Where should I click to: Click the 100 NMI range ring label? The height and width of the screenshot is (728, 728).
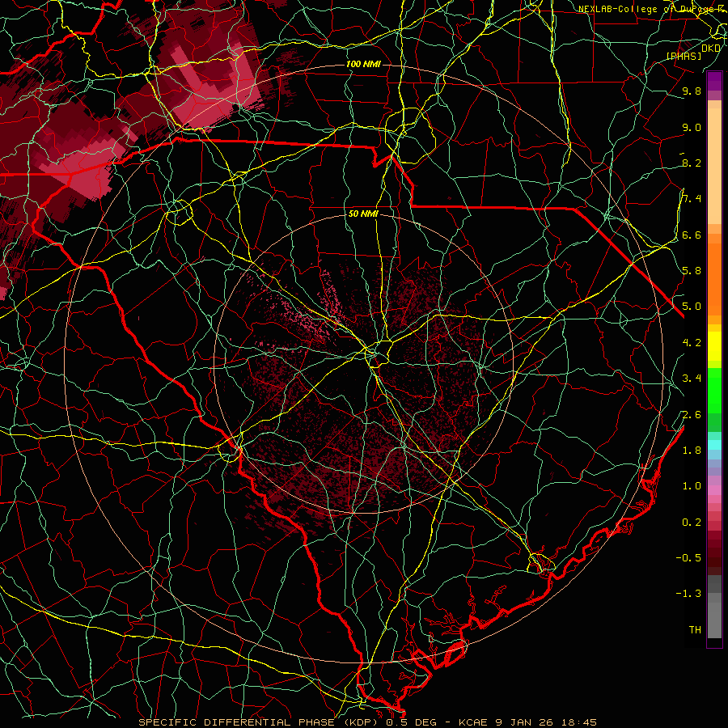[x=363, y=64]
